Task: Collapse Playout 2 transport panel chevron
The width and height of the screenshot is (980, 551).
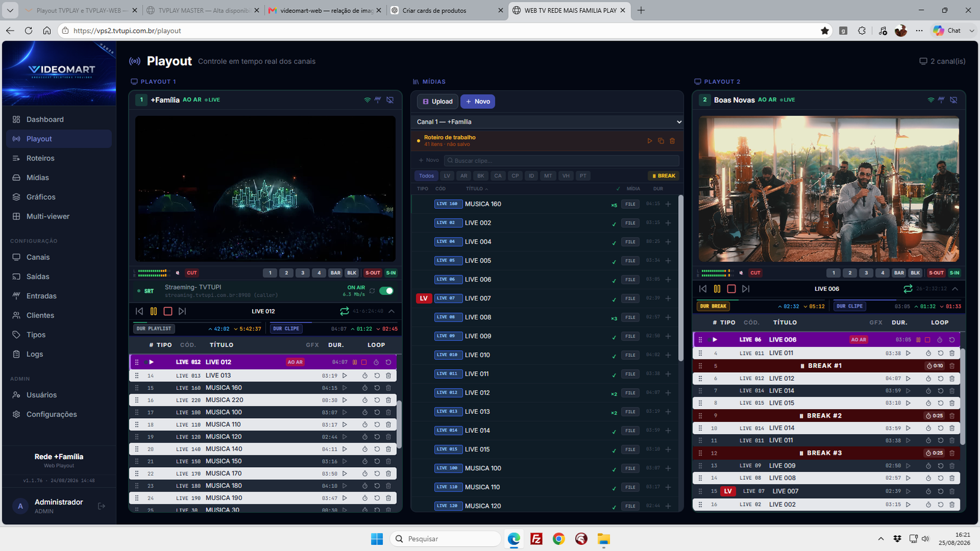Action: (955, 288)
